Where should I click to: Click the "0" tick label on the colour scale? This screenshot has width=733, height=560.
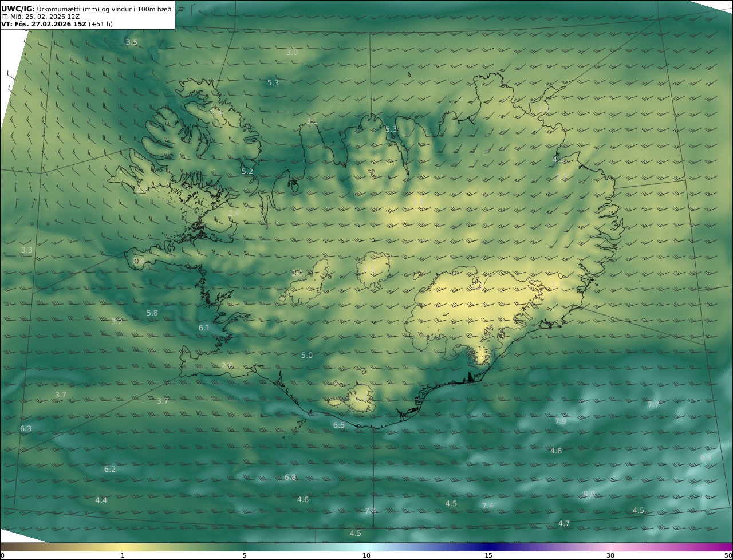click(2, 555)
